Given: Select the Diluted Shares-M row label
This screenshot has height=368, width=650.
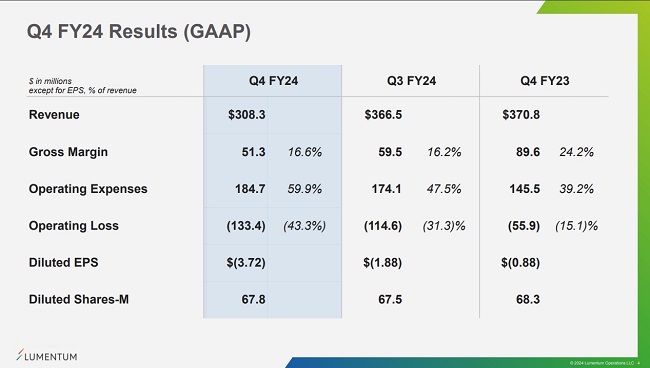Looking at the screenshot, I should (x=78, y=299).
